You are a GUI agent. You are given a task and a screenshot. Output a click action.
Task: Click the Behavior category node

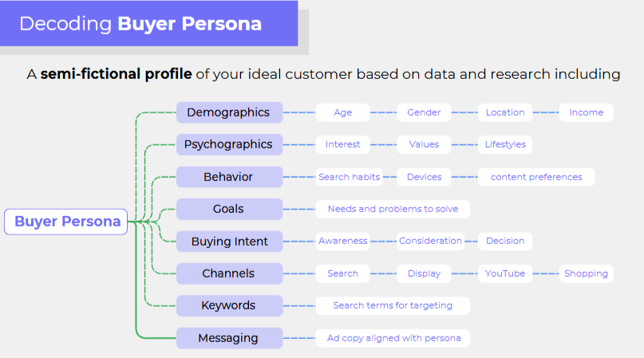pos(229,177)
